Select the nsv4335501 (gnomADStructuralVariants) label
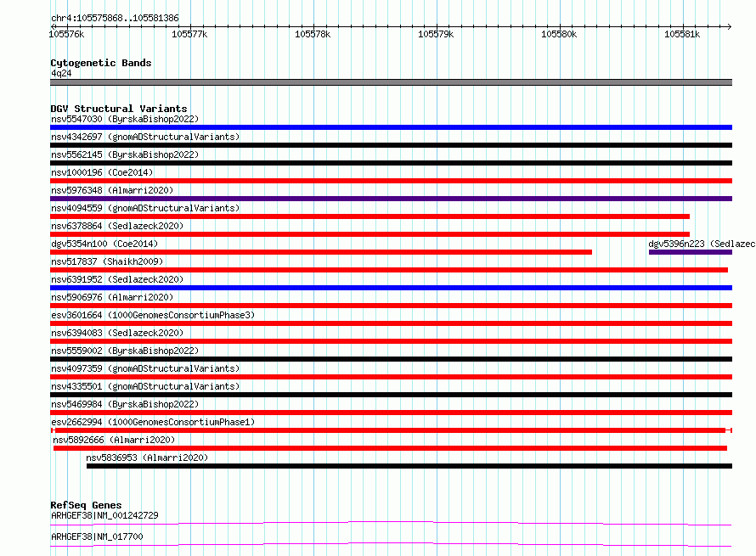This screenshot has height=556, width=756. pyautogui.click(x=145, y=386)
